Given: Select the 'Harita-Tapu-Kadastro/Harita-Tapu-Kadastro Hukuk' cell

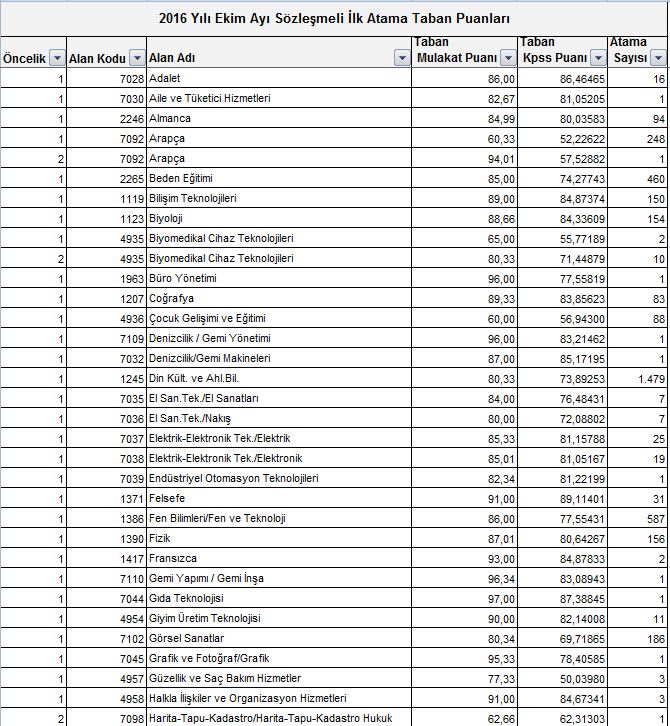Looking at the screenshot, I should (279, 718).
